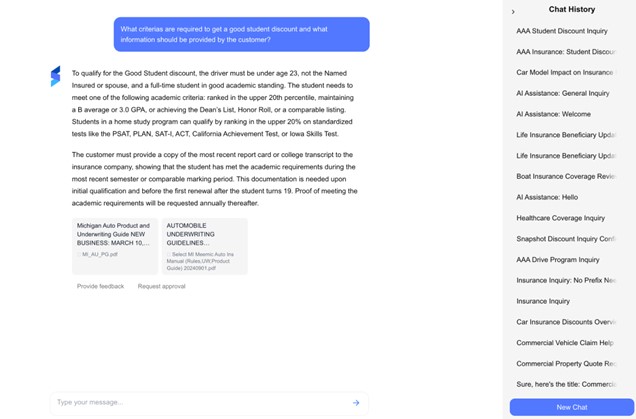Screen dimensions: 636x419
Task: Start a New Chat
Action: click(x=571, y=407)
